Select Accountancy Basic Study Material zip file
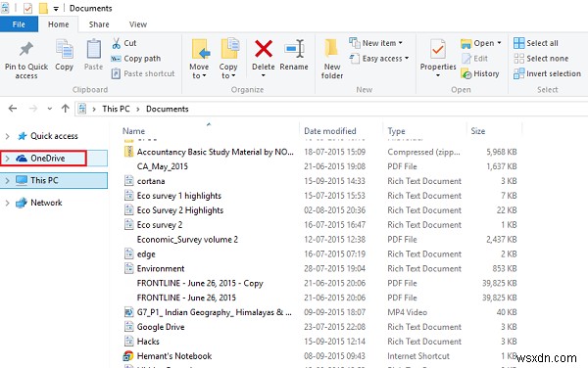Viewport: 588px width, 368px height. tap(216, 152)
